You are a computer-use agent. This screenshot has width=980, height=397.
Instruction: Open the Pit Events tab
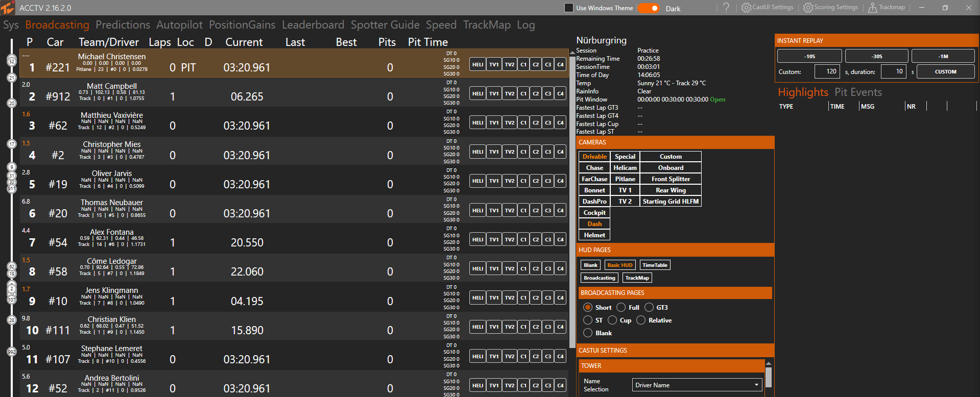point(858,92)
